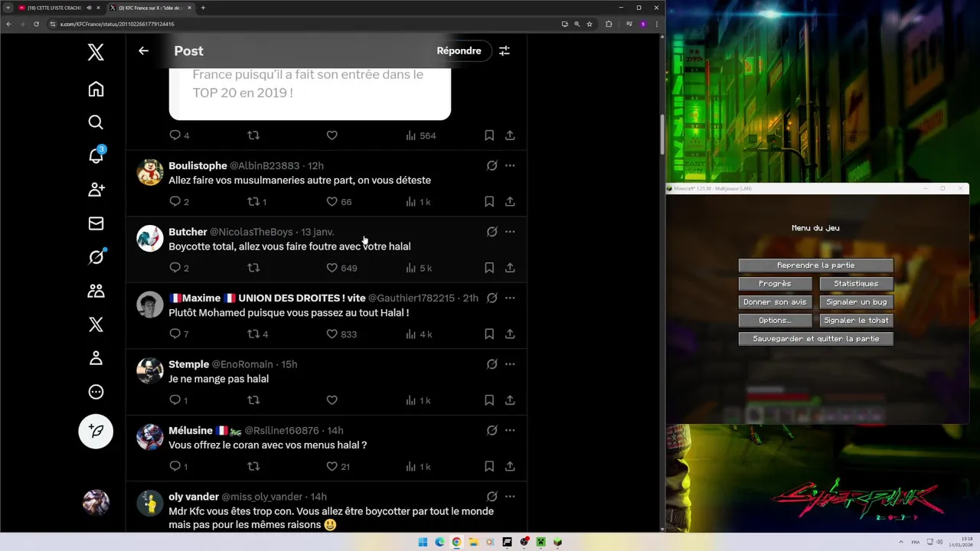Open a new Chrome tab
Screen dimensions: 980x551
pos(203,8)
